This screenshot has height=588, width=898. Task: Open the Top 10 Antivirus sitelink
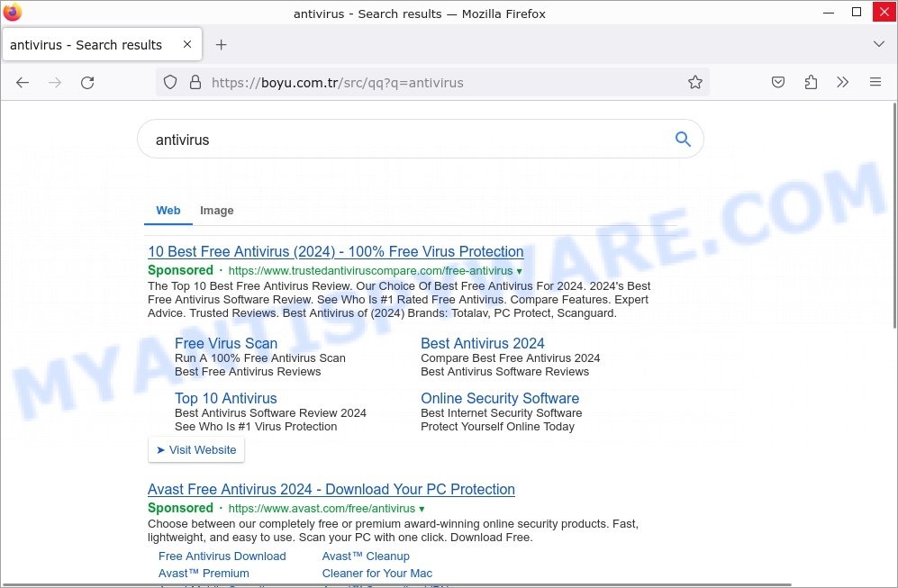tap(226, 399)
